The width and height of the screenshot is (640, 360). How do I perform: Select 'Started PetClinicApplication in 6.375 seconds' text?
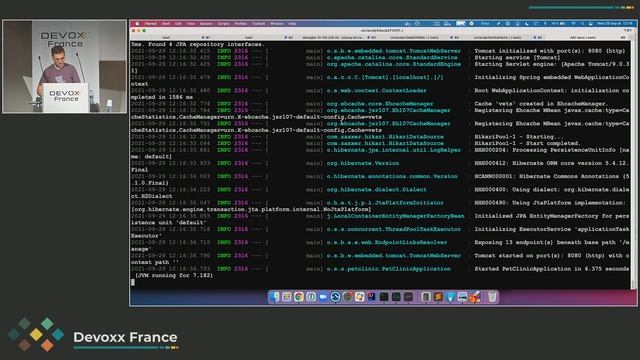point(551,269)
